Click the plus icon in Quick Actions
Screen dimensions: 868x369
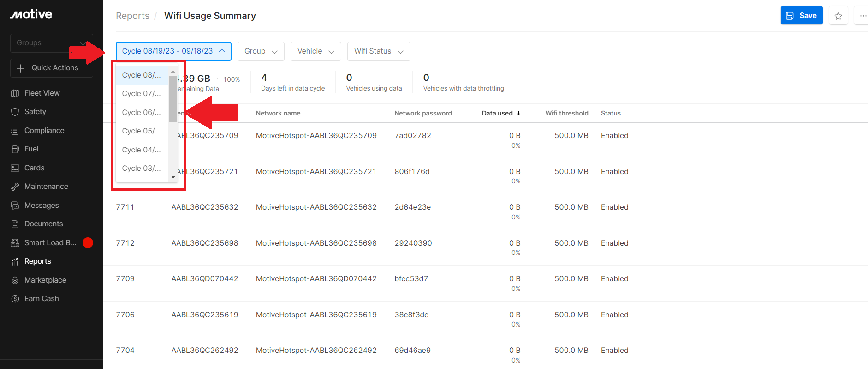(20, 68)
